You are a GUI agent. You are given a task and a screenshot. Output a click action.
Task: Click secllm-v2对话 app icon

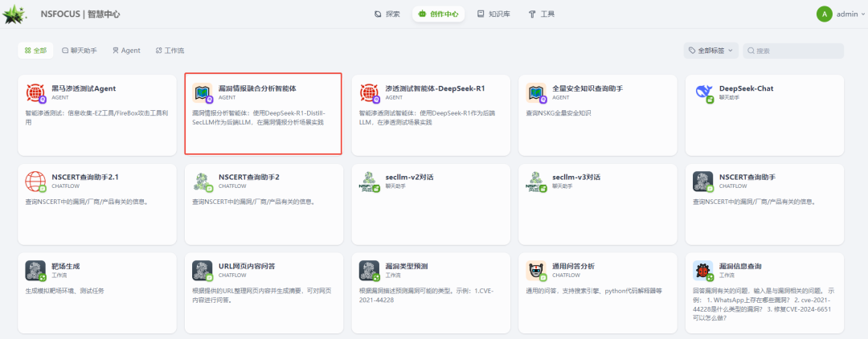point(370,182)
